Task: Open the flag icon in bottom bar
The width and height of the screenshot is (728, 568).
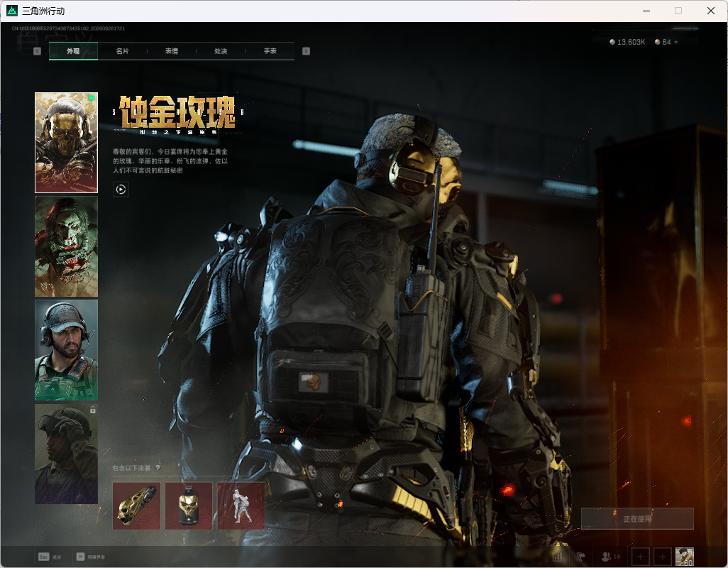Action: [x=580, y=557]
